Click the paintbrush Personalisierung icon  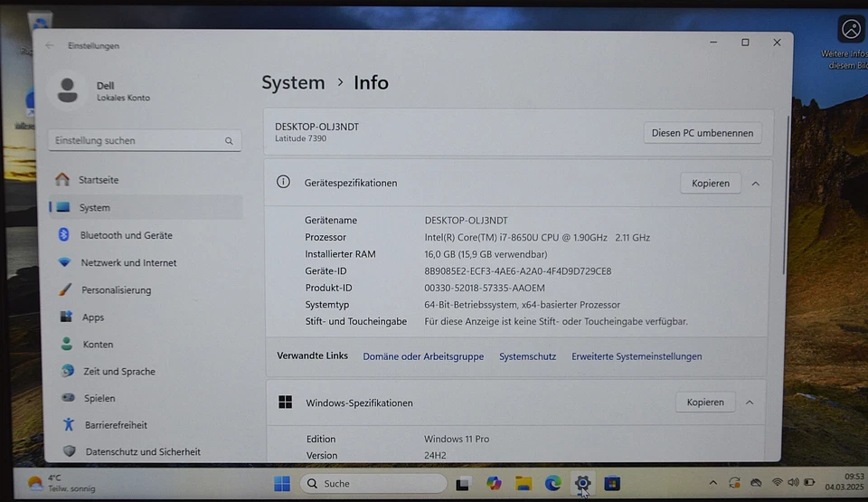coord(65,289)
